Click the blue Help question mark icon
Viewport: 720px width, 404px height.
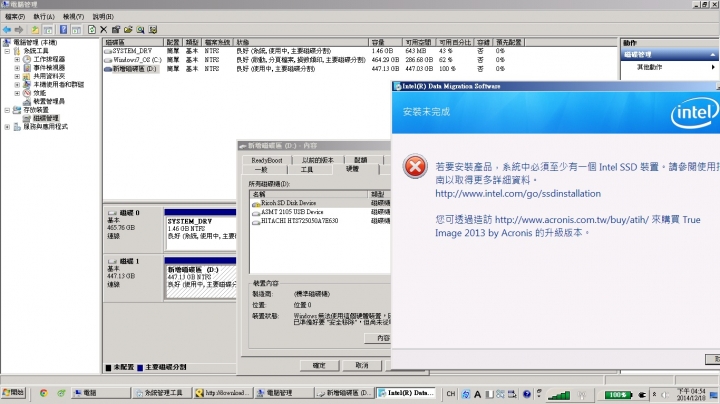pyautogui.click(x=63, y=30)
